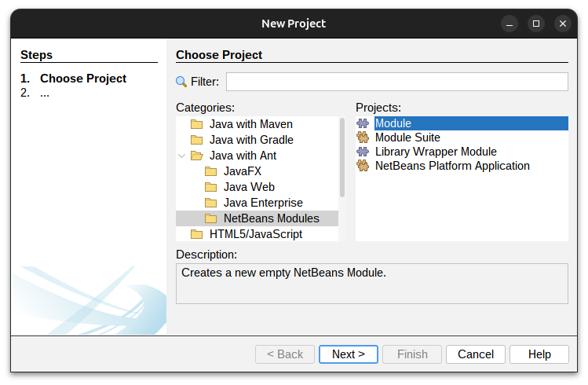Select the Java with Gradle category
This screenshot has width=588, height=385.
(x=251, y=140)
